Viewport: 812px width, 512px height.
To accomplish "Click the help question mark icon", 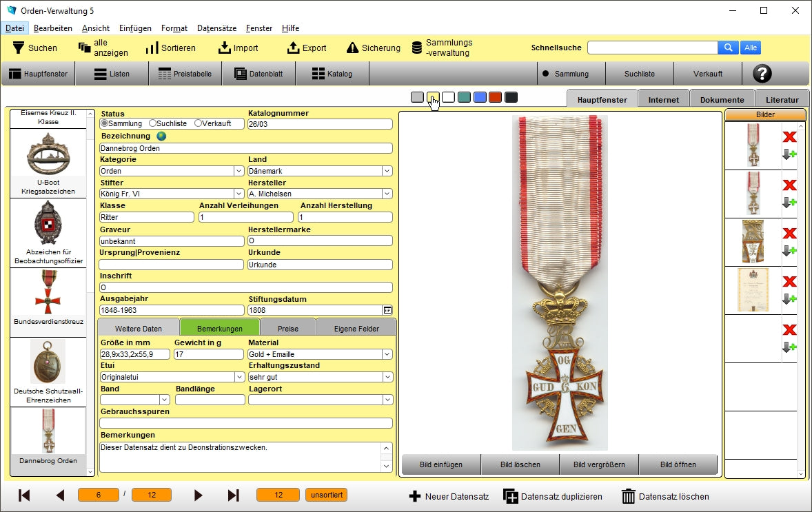I will 762,74.
